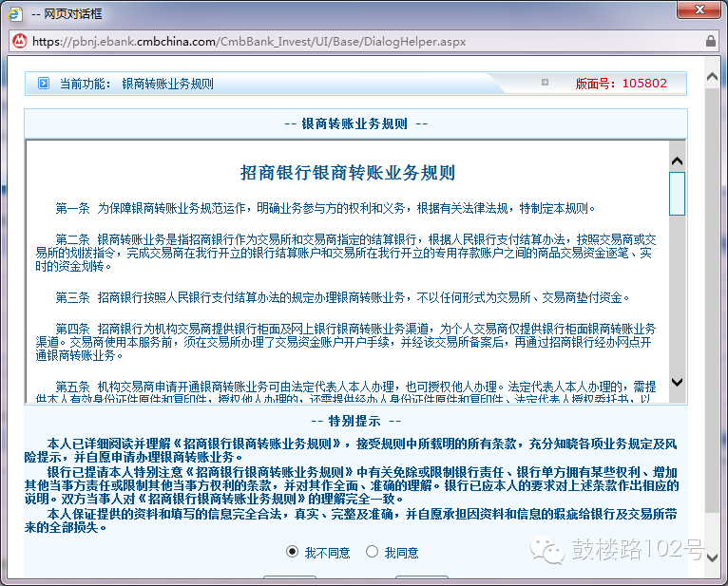This screenshot has width=728, height=586.
Task: Click the 本人已详细阅读并理解 declaration paragraph
Action: pos(351,450)
